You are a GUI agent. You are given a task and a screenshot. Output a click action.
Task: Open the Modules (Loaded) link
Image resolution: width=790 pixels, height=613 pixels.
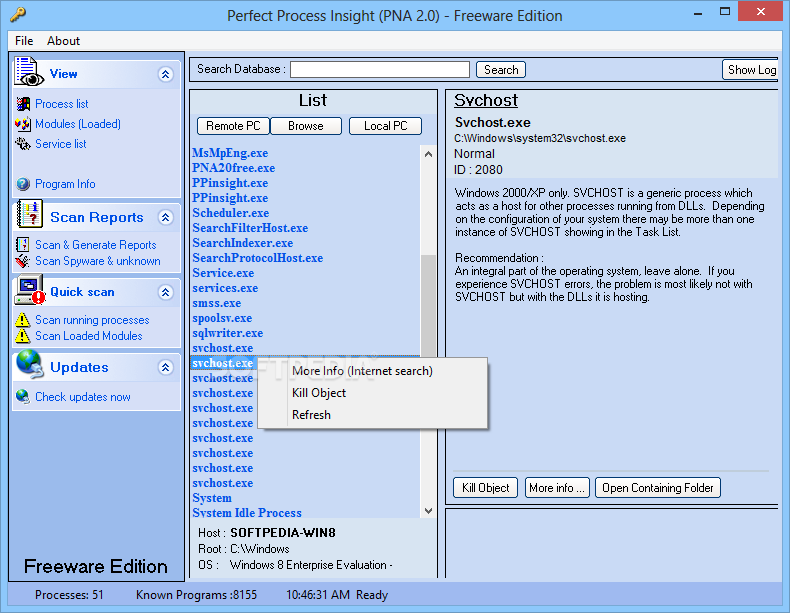tap(78, 124)
